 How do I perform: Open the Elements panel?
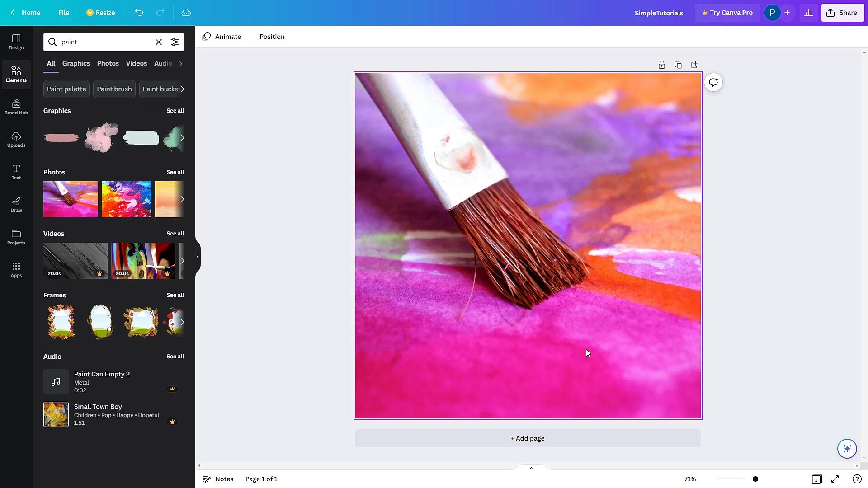point(16,74)
